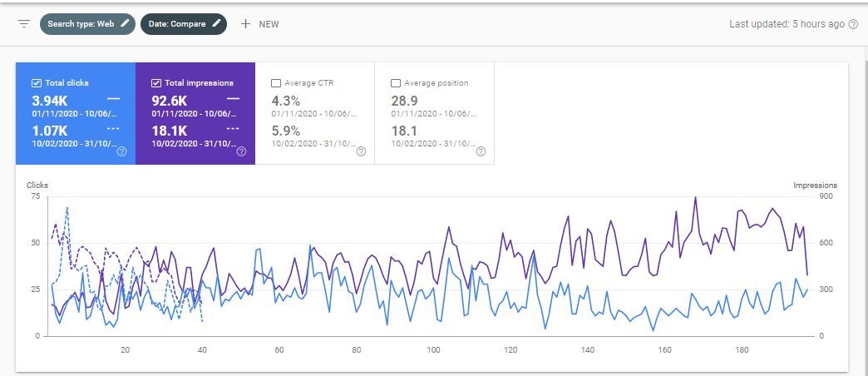Open help icon in Total impressions card
The height and width of the screenshot is (376, 868).
(x=241, y=151)
